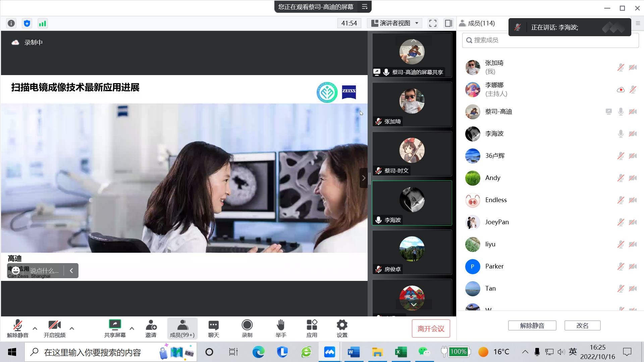Start recording with Record button
This screenshot has height=362, width=644.
pyautogui.click(x=247, y=328)
